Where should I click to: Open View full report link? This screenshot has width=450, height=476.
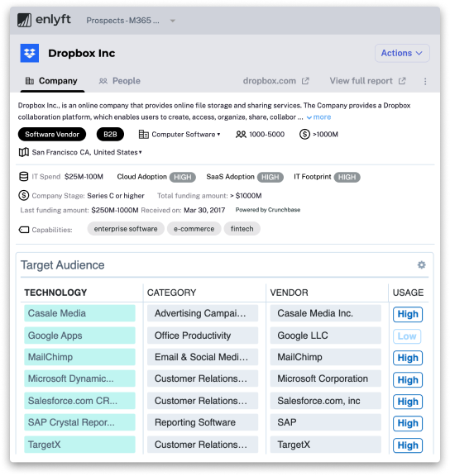pos(361,81)
